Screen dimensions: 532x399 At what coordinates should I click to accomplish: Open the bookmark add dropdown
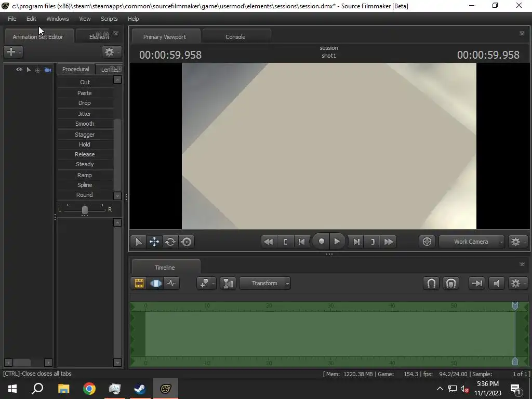point(206,283)
